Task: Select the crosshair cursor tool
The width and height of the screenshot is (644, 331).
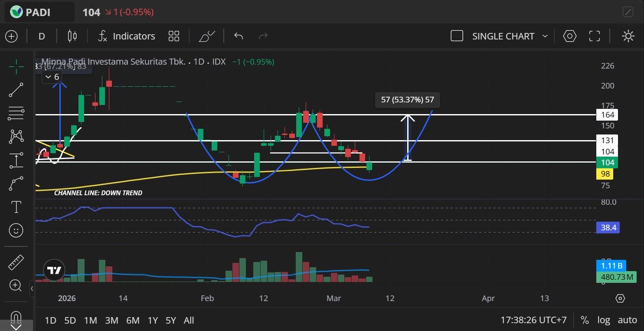Action: (16, 66)
